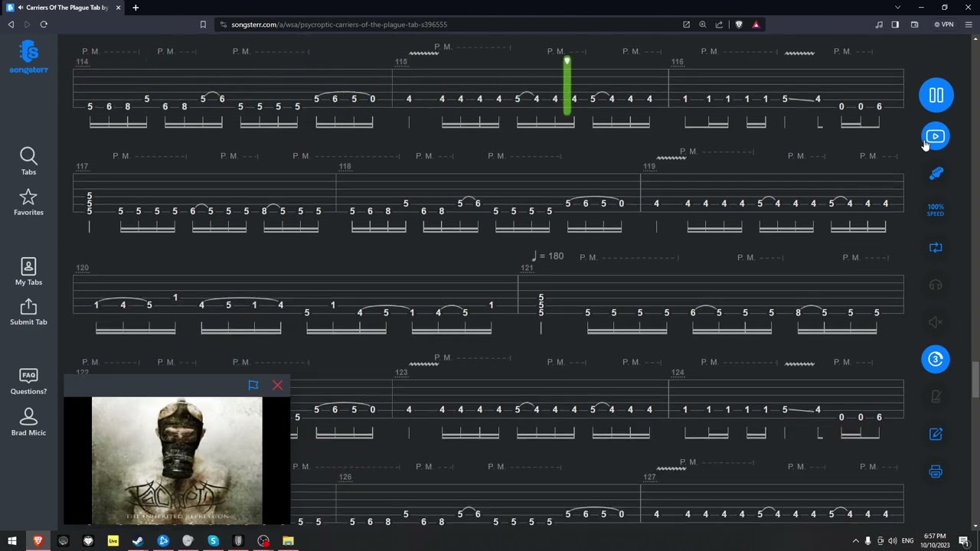Open Skype from the taskbar

coord(213,541)
